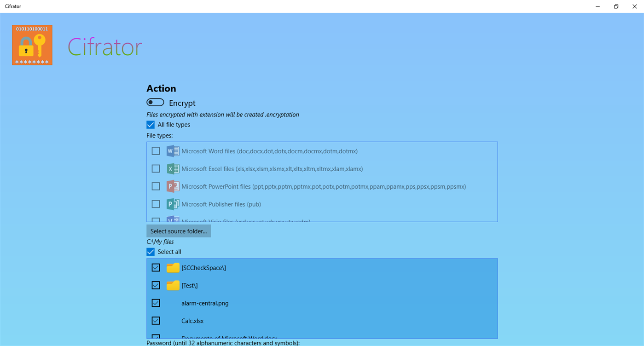Click the [SCCheckSpace\] folder icon

pyautogui.click(x=172, y=267)
